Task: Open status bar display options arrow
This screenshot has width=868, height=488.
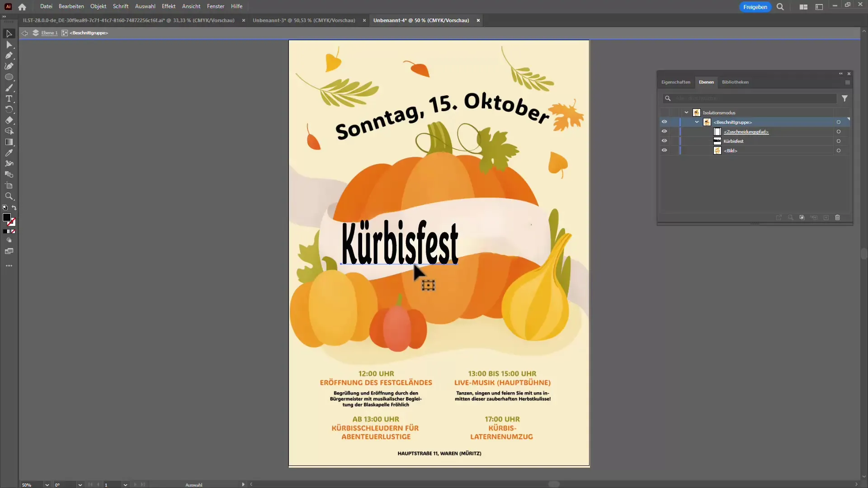Action: point(243,484)
